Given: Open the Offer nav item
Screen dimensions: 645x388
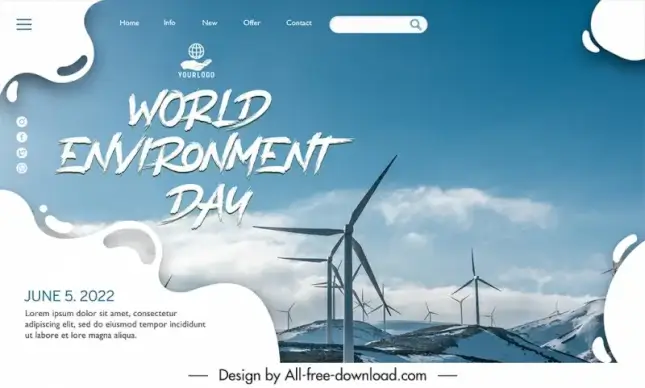Looking at the screenshot, I should [252, 23].
